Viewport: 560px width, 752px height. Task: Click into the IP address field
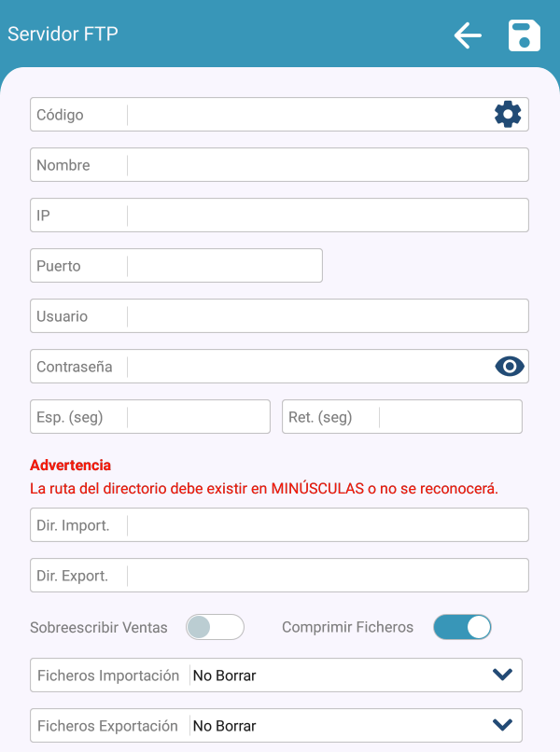(x=327, y=216)
